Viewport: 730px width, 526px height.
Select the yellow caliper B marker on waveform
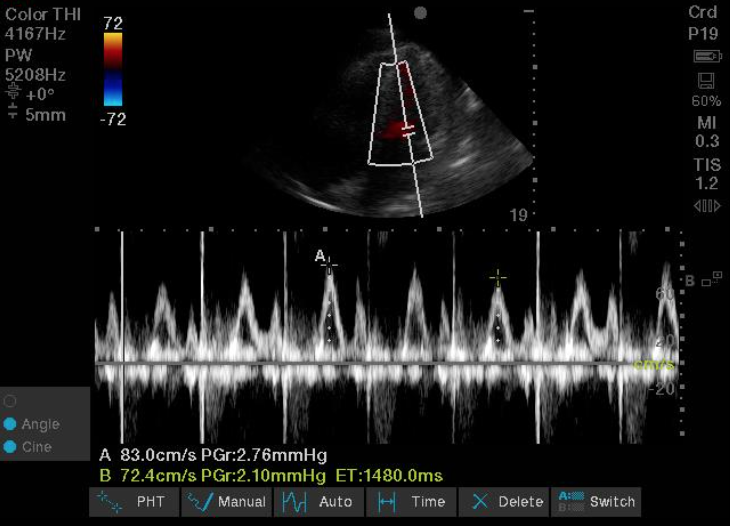point(498,279)
